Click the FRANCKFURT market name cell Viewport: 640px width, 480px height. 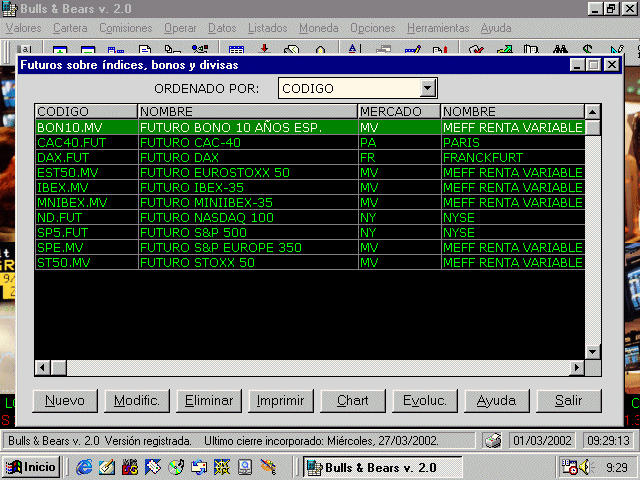tap(513, 158)
